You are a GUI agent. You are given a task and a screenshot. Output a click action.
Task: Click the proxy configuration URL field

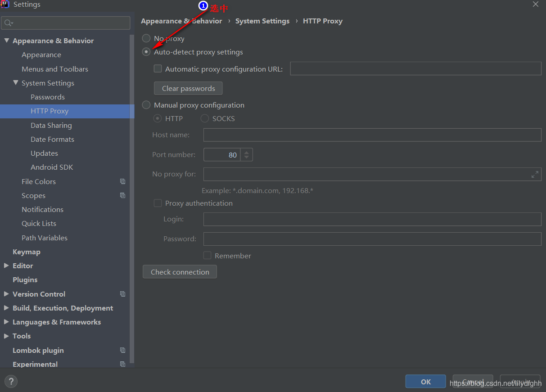point(415,68)
